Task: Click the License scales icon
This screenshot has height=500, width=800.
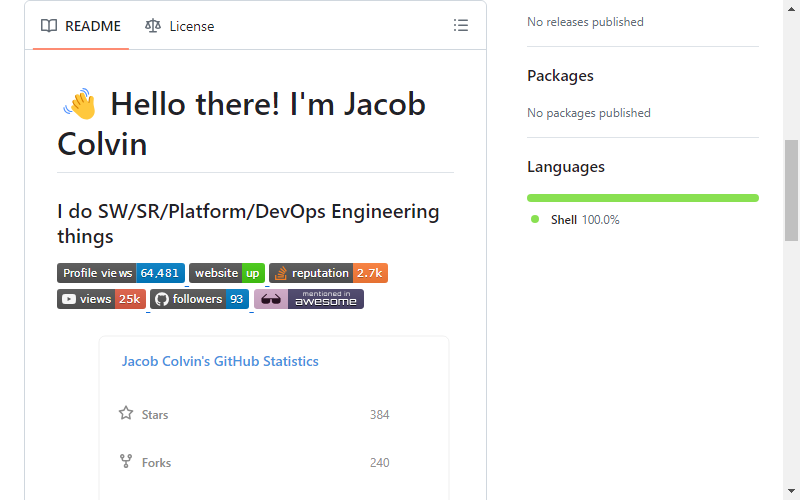Action: (153, 26)
